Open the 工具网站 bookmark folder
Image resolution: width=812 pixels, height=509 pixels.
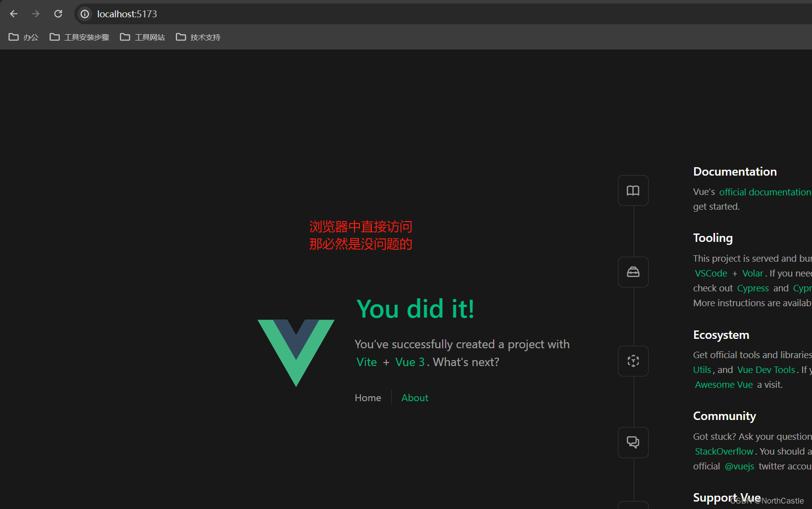coord(143,37)
